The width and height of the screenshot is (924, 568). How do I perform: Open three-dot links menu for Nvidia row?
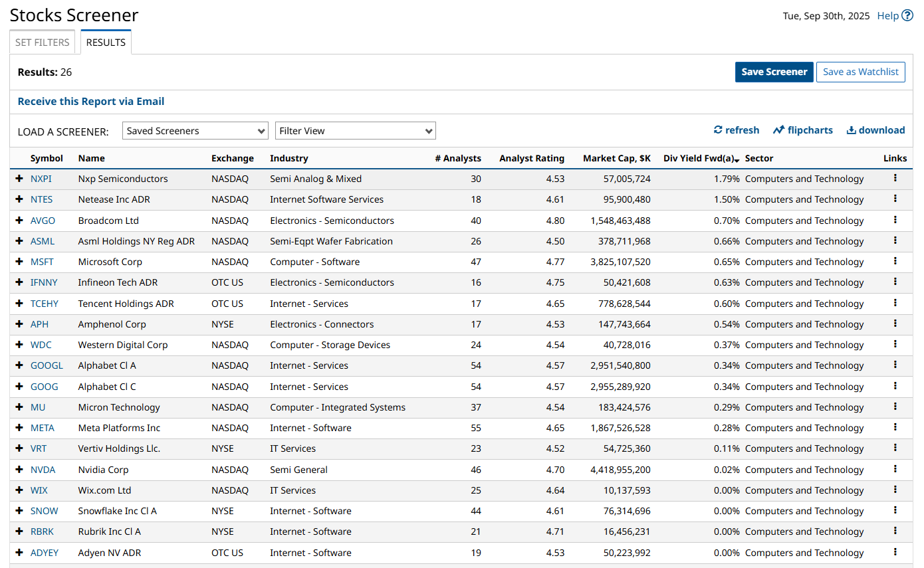pyautogui.click(x=895, y=469)
